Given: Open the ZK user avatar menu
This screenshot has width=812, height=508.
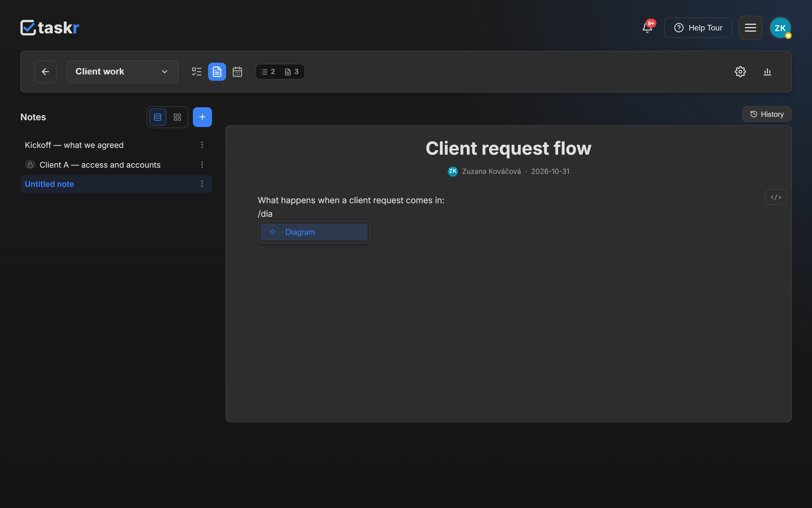Looking at the screenshot, I should [x=780, y=28].
